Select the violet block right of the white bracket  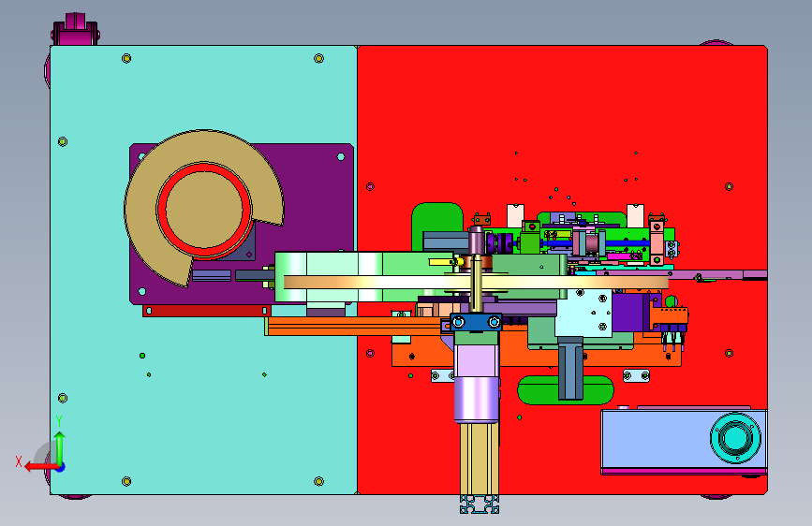pos(627,314)
